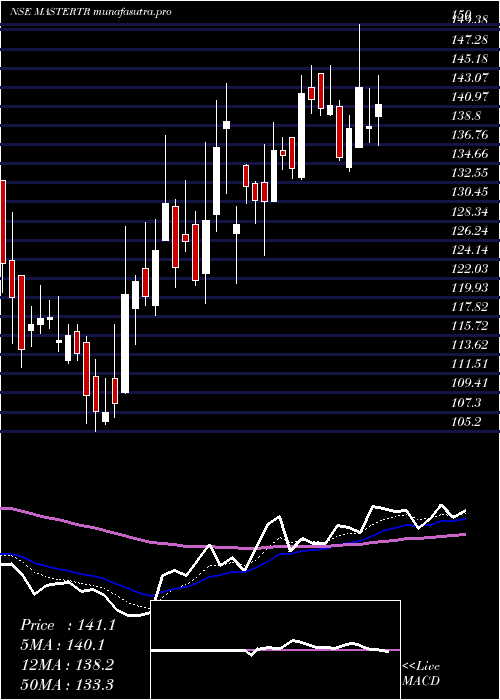Click the 12MA : 138.2 readout

coord(67,665)
